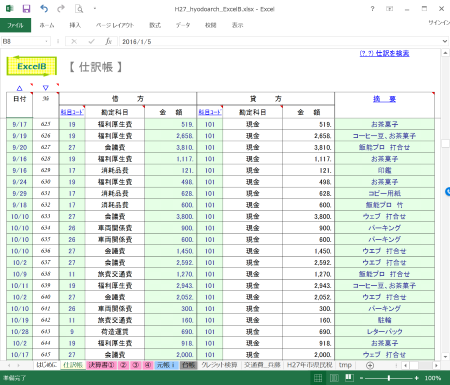Open the Help question mark icon
Image resolution: width=450 pixels, height=385 pixels.
point(372,9)
